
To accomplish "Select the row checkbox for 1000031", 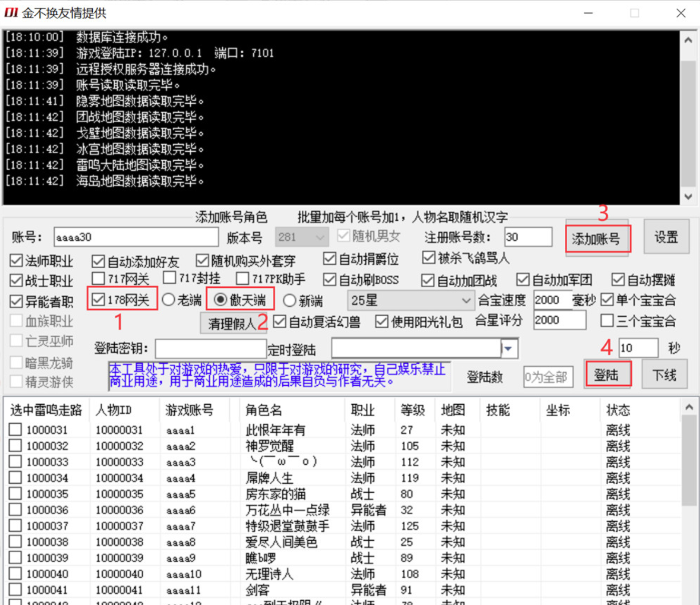I will (15, 429).
